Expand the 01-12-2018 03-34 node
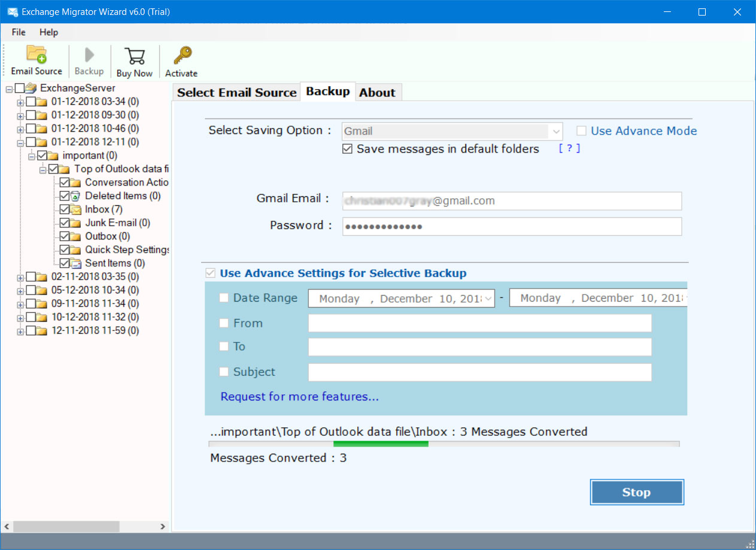The width and height of the screenshot is (756, 550). (x=20, y=102)
